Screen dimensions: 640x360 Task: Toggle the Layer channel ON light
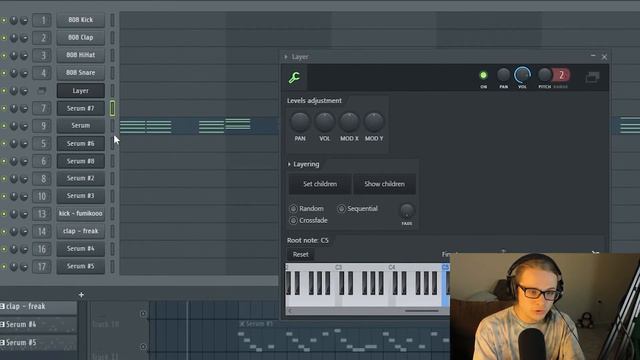point(483,75)
